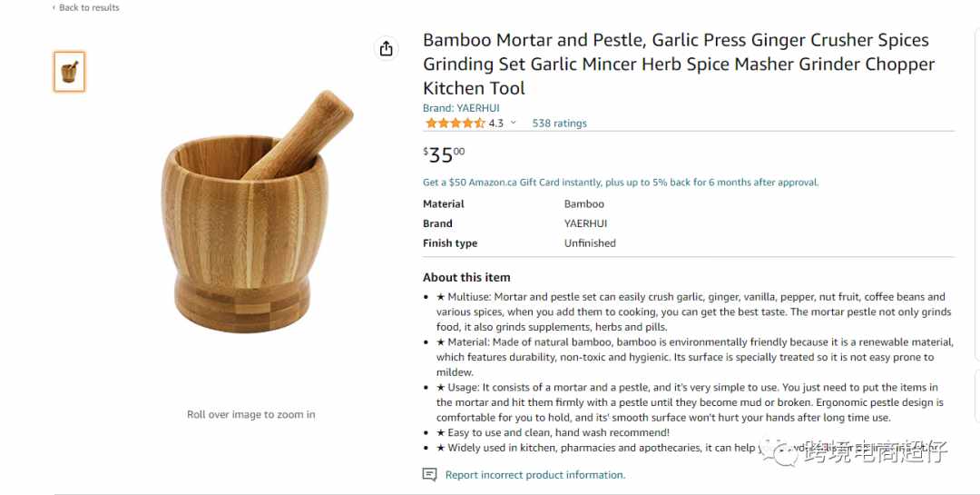The height and width of the screenshot is (495, 980).
Task: Click Report incorrect product information
Action: coord(535,474)
